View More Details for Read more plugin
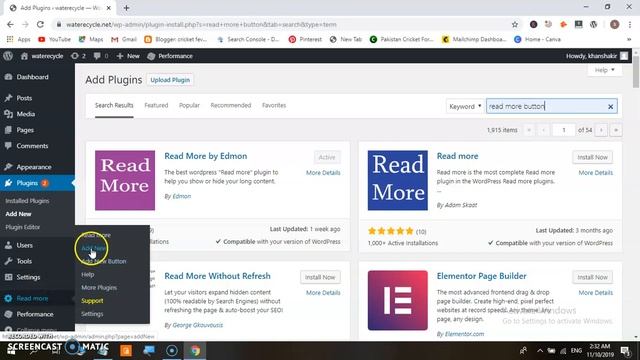This screenshot has height=360, width=640. pyautogui.click(x=596, y=173)
